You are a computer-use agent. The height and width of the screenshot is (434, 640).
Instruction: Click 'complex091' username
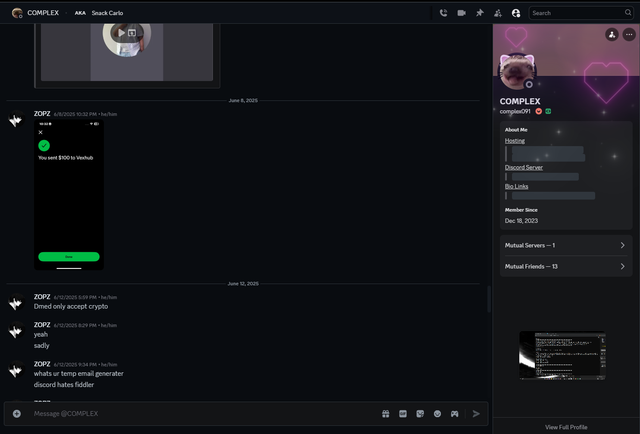(x=515, y=111)
